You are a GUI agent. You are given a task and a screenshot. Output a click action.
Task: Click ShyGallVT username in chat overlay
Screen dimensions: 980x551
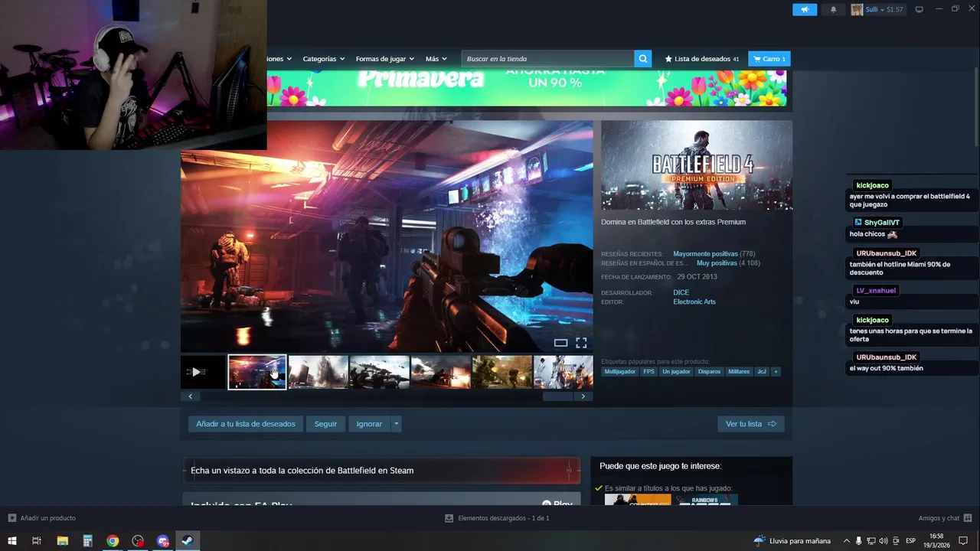tap(882, 223)
